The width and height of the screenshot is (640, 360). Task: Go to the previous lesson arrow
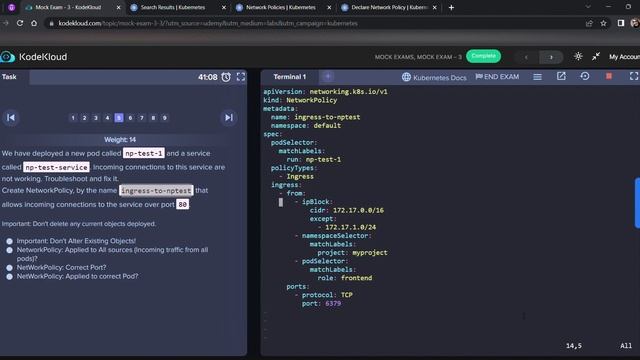click(527, 57)
